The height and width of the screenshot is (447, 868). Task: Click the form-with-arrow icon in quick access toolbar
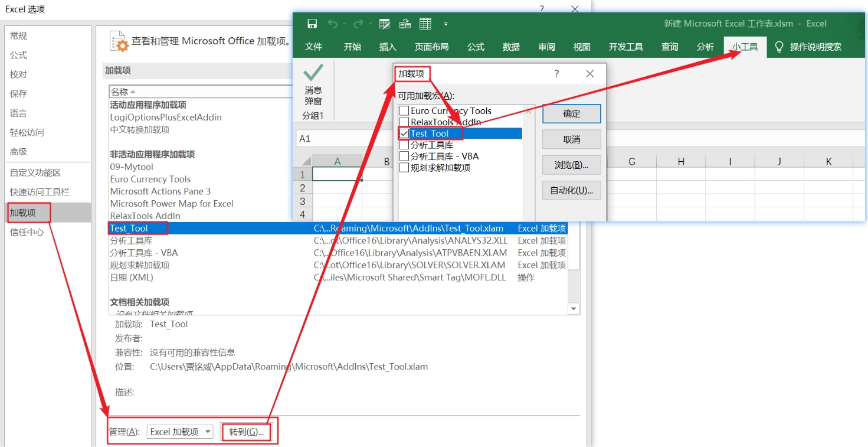coord(405,24)
